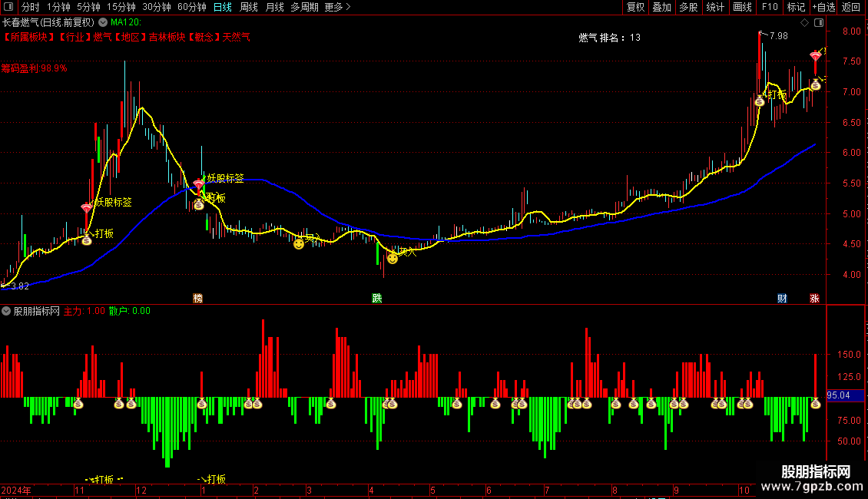The width and height of the screenshot is (868, 499).
Task: Click the red diamond near the 7.50 level
Action: [816, 57]
